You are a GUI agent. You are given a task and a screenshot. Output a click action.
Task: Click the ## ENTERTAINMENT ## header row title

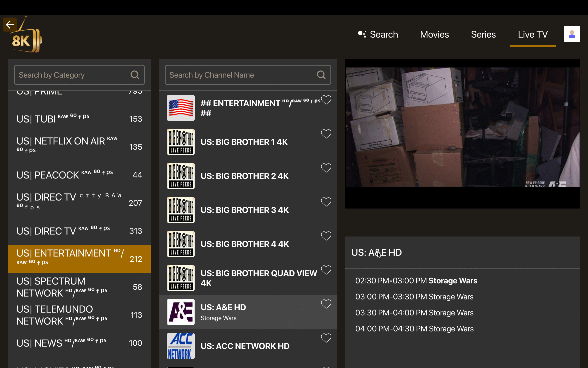tap(260, 108)
